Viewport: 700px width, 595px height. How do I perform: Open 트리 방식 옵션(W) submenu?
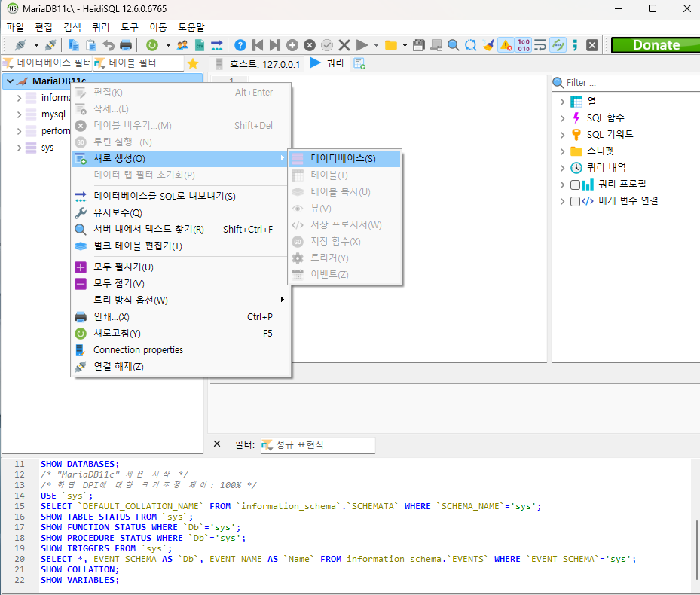click(180, 300)
